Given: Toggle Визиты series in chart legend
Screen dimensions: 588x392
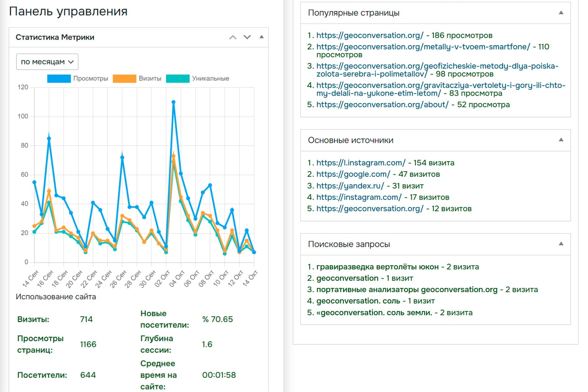Looking at the screenshot, I should [x=137, y=78].
